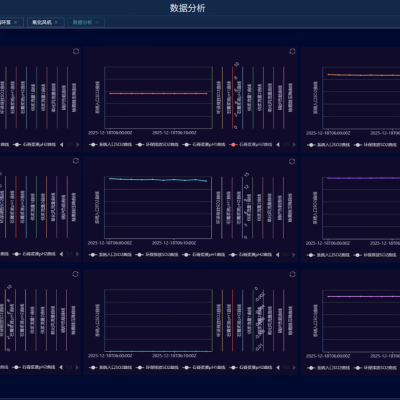Refresh the middle center chart panel
This screenshot has height=400, width=400.
click(292, 161)
